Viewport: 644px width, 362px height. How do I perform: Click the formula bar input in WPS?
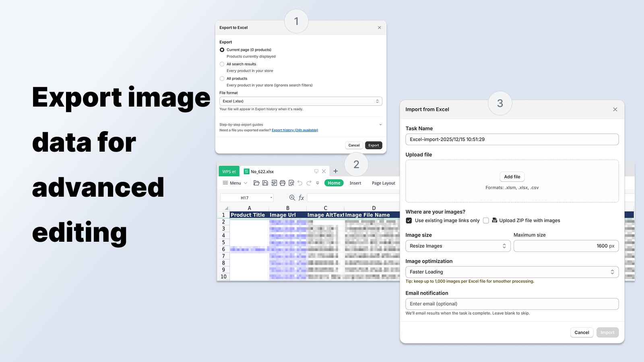(x=353, y=197)
